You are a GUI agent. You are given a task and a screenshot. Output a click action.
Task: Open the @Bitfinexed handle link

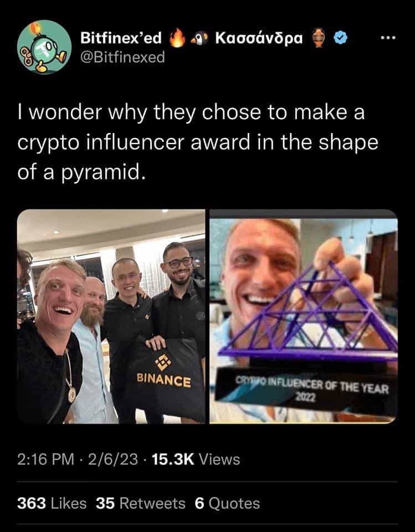tap(122, 57)
